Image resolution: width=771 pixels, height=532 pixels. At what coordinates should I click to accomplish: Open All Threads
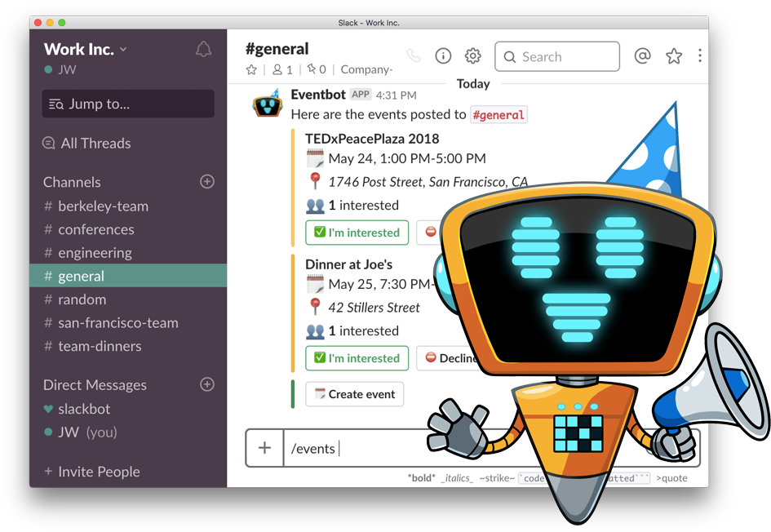(95, 143)
